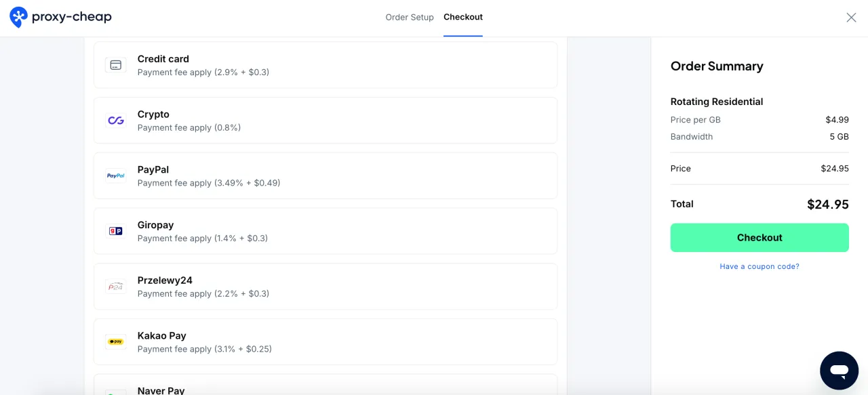
Task: Switch to the Order Setup tab
Action: click(410, 18)
